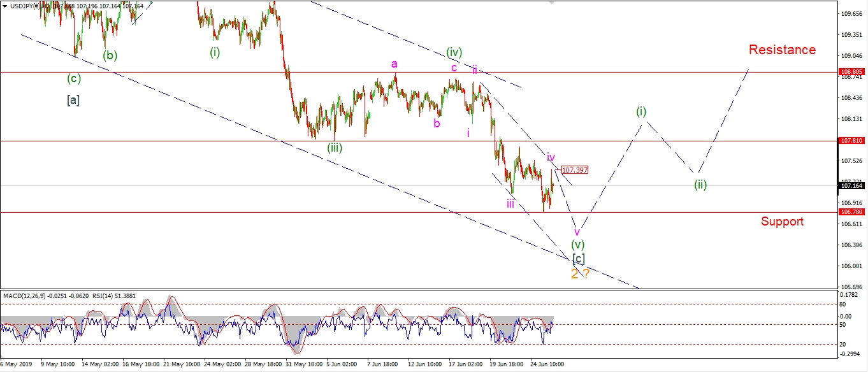
Task: Click the 31 May 10:00 time axis marker
Action: [x=303, y=364]
